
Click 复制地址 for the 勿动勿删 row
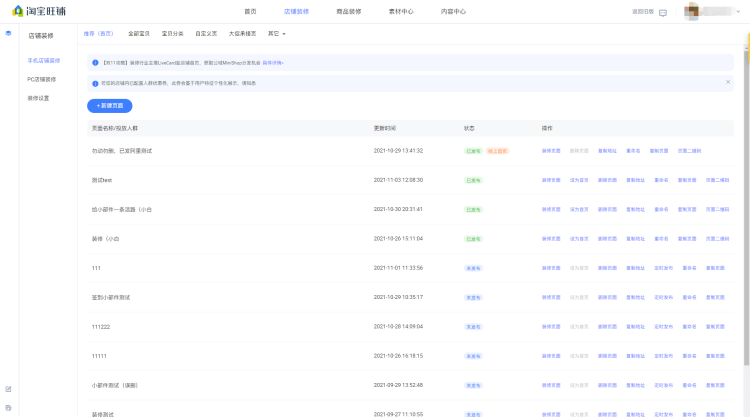(x=607, y=151)
